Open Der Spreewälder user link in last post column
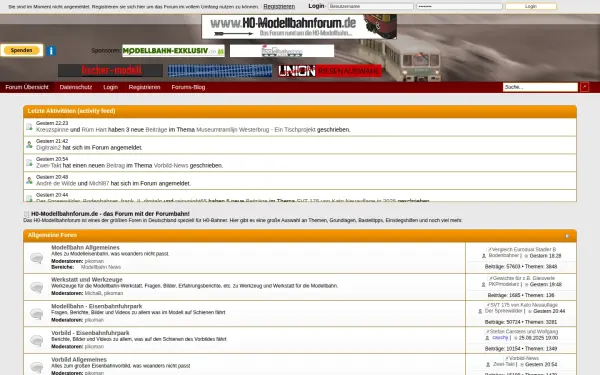This screenshot has width=600, height=375. coord(503,311)
